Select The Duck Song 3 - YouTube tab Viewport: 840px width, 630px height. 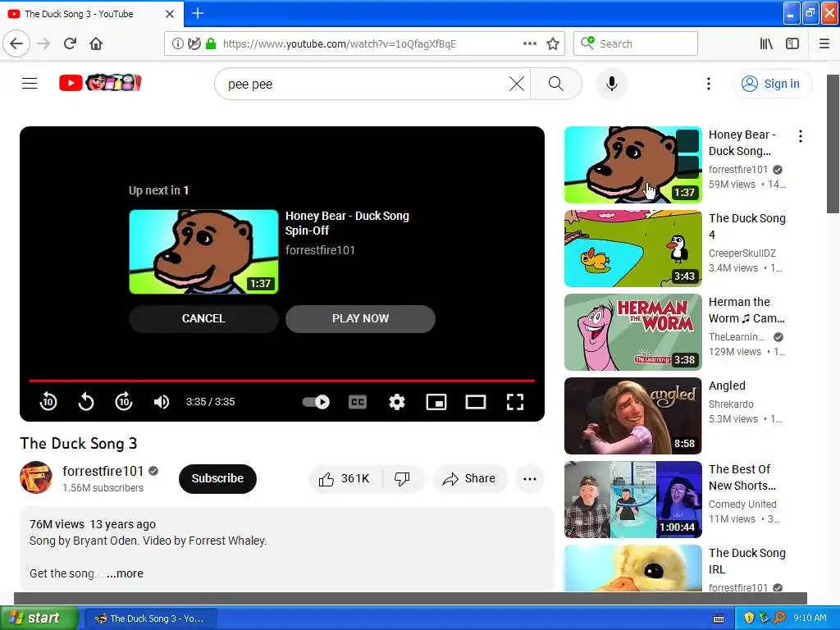click(92, 14)
